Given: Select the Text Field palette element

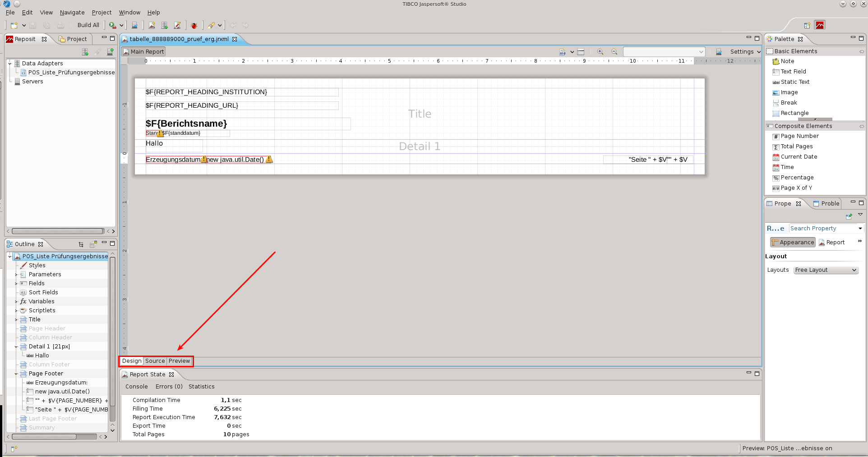Looking at the screenshot, I should (x=793, y=72).
